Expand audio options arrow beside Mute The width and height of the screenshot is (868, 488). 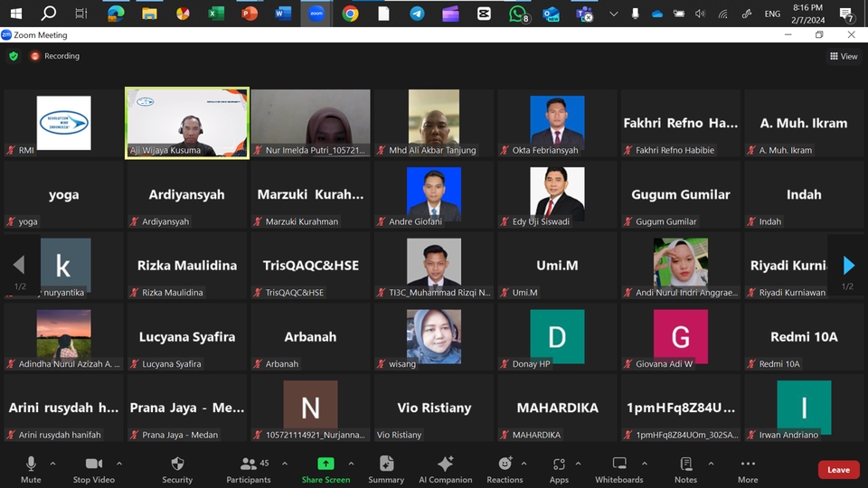(52, 464)
